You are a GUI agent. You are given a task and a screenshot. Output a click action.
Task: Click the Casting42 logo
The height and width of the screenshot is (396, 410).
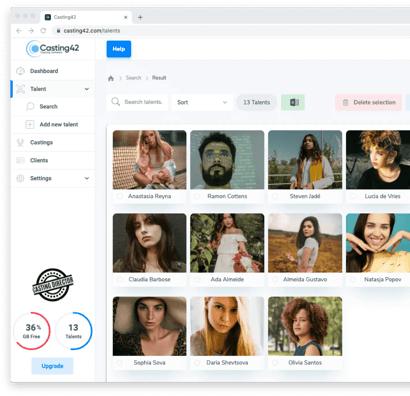click(53, 49)
